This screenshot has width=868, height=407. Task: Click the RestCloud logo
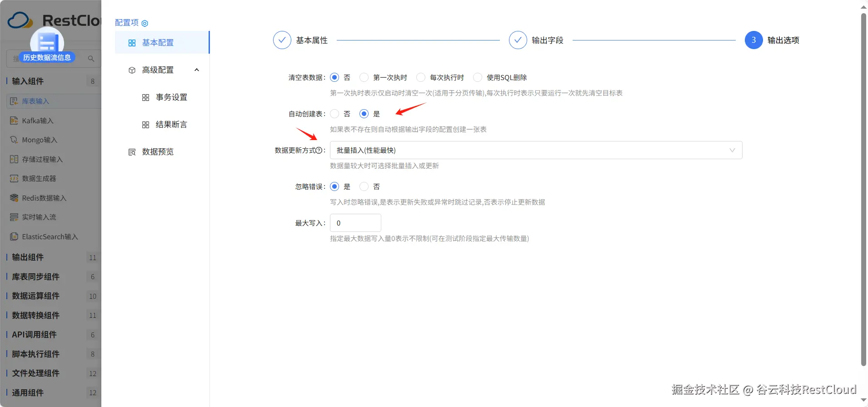click(54, 20)
